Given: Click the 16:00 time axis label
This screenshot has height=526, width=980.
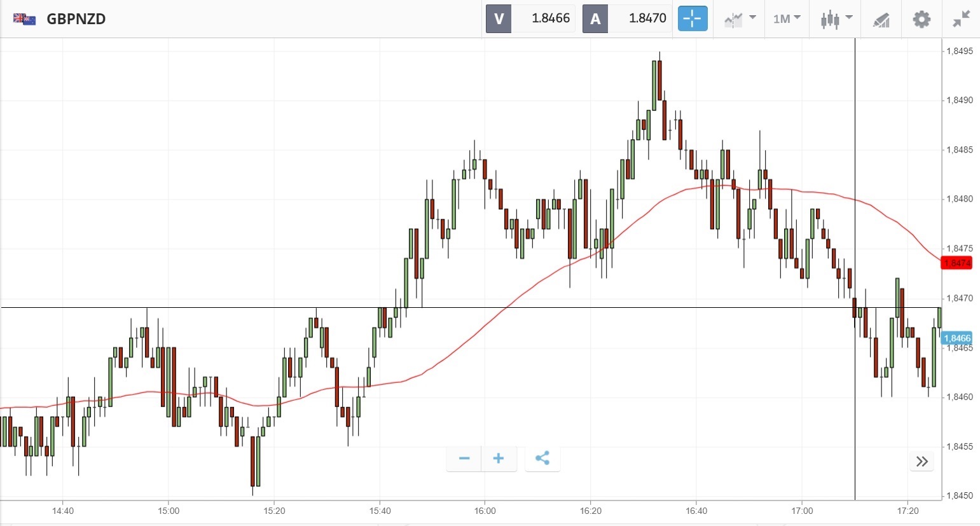Looking at the screenshot, I should point(485,511).
